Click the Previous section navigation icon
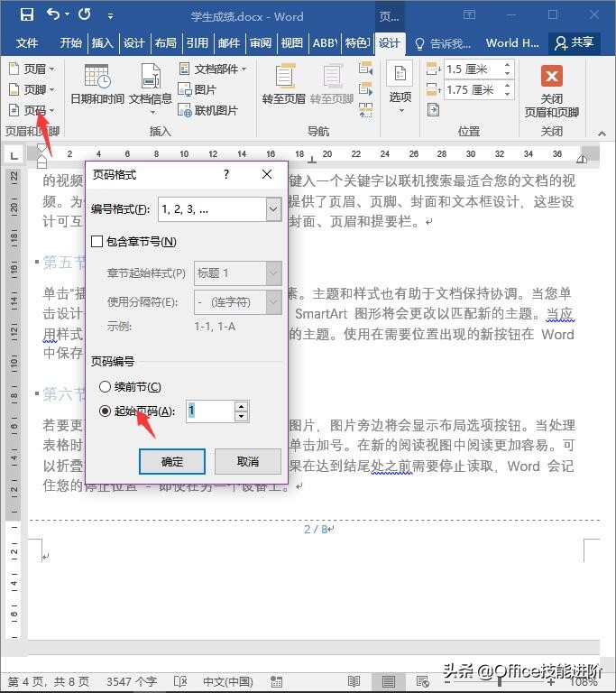 click(365, 69)
